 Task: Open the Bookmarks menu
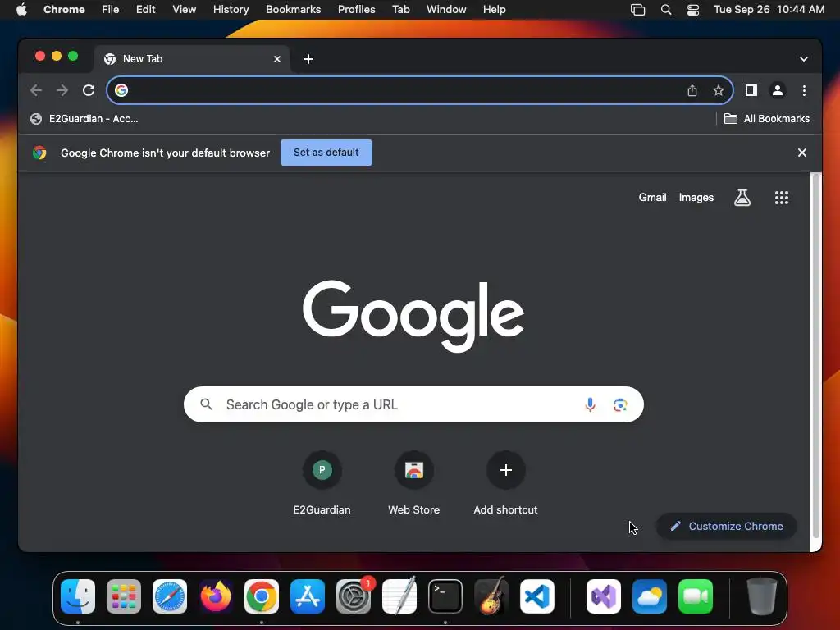pyautogui.click(x=293, y=10)
